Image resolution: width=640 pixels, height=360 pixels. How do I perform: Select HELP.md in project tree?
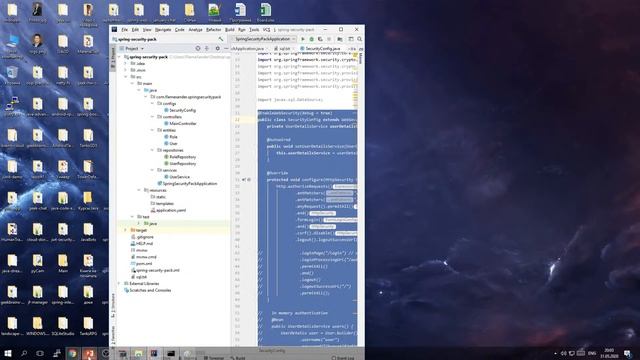click(x=142, y=244)
